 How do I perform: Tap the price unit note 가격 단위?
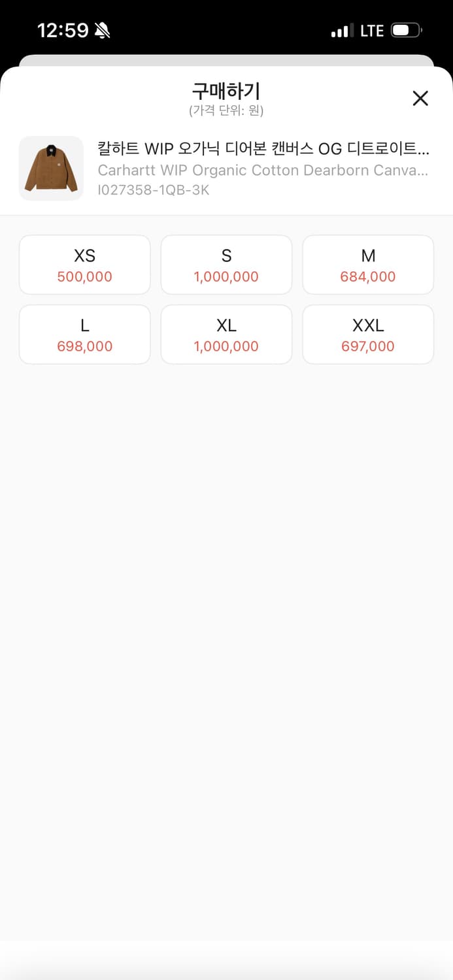click(x=226, y=110)
